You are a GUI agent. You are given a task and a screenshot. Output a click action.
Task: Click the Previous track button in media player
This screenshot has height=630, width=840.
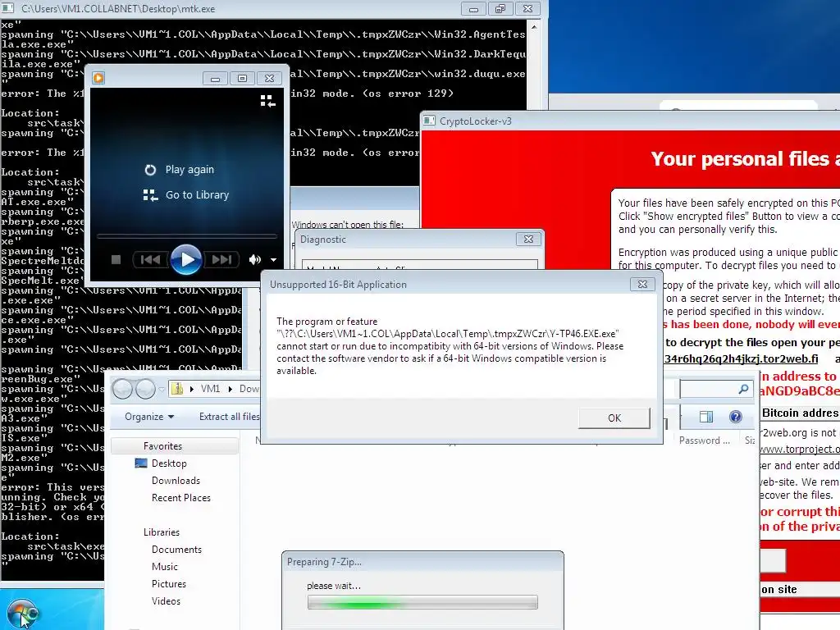click(x=150, y=260)
